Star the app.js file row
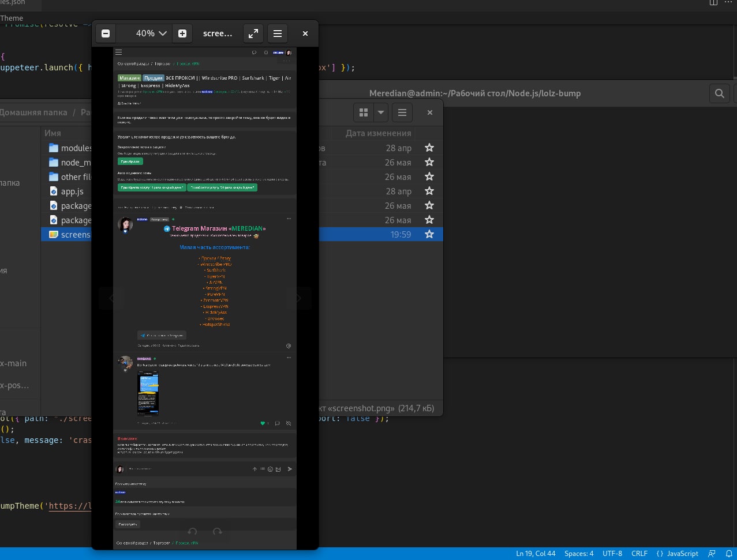Image resolution: width=737 pixels, height=560 pixels. coord(429,191)
